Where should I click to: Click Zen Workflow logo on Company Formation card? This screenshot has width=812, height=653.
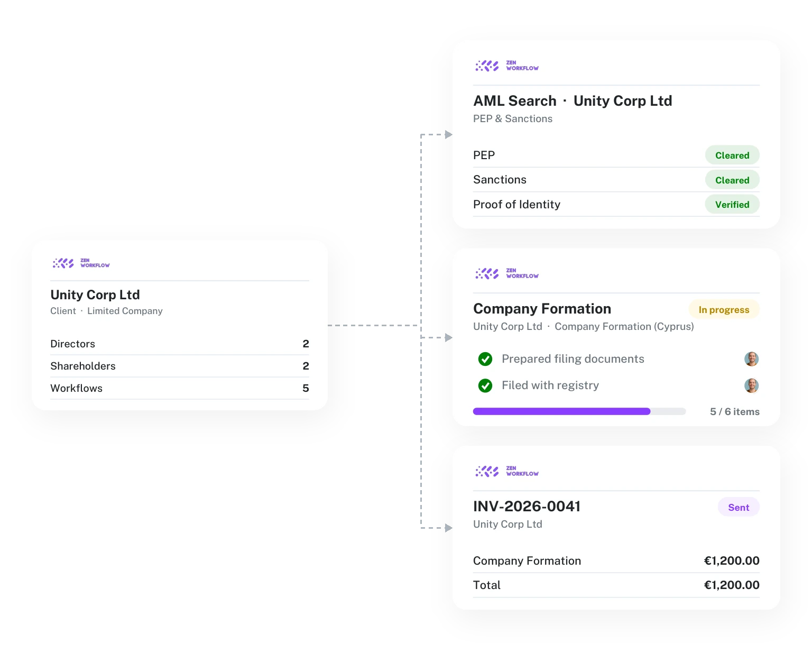(506, 273)
